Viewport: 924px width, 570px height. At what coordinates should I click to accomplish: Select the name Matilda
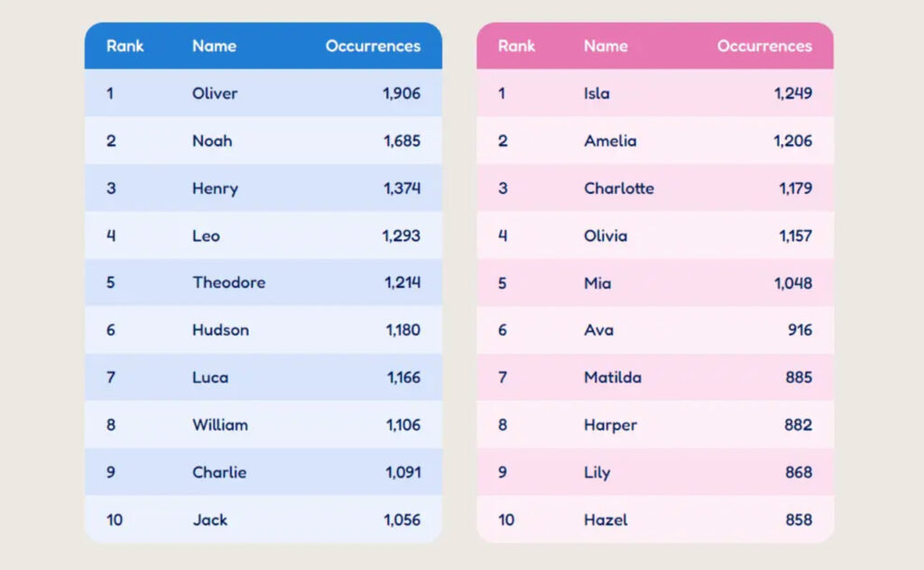tap(613, 377)
